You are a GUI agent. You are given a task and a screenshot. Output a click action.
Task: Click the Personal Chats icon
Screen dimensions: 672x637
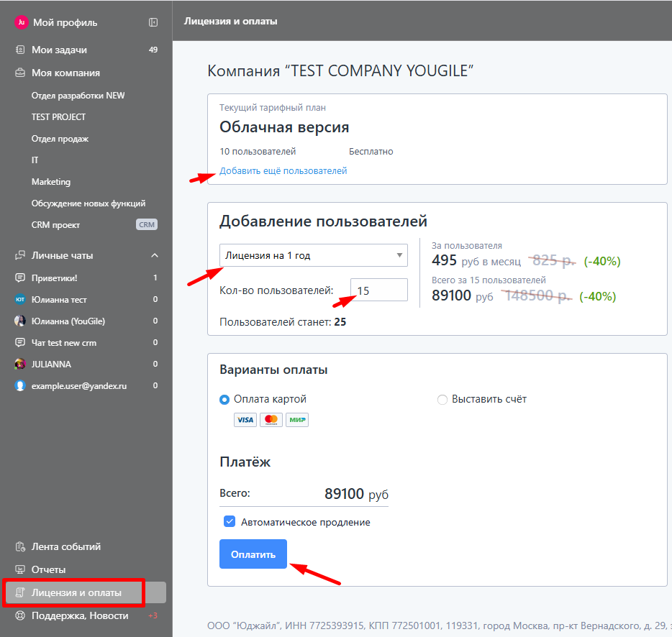point(20,255)
